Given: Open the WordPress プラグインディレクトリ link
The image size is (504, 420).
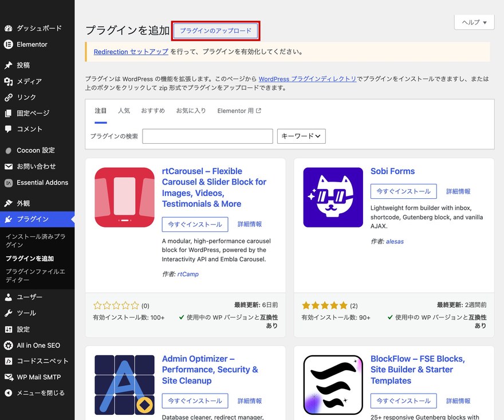Looking at the screenshot, I should pos(308,79).
